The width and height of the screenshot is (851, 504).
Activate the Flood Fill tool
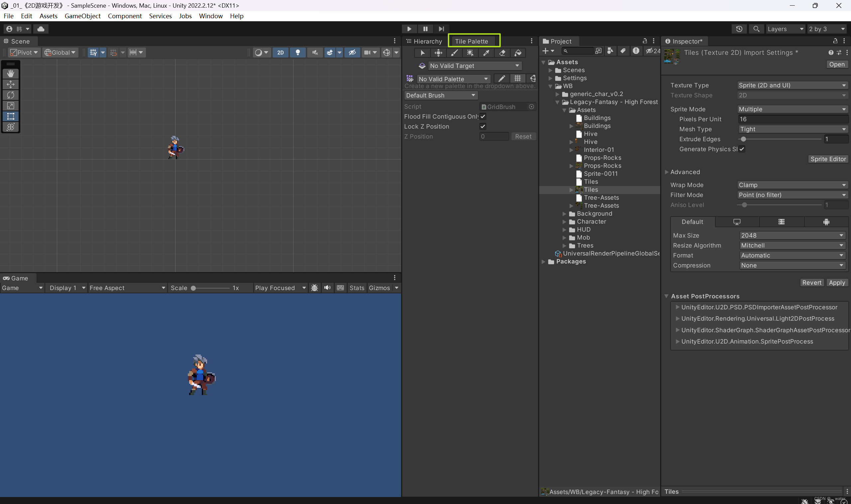(518, 52)
